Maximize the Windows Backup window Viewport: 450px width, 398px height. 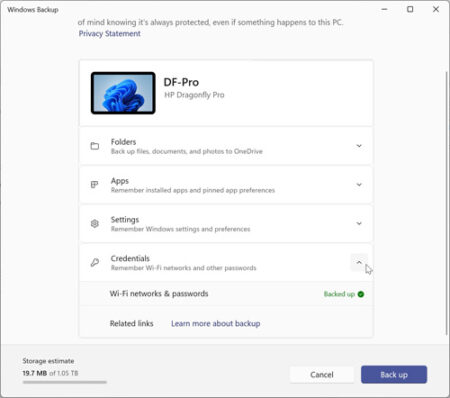click(x=410, y=9)
